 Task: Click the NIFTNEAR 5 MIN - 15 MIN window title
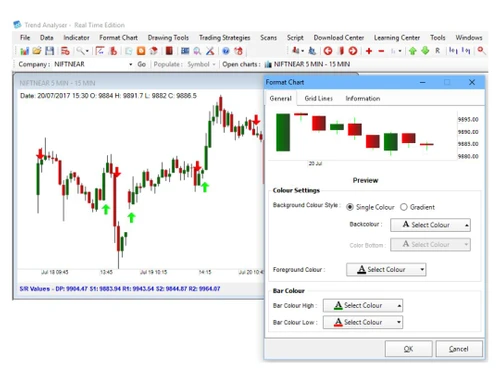57,83
